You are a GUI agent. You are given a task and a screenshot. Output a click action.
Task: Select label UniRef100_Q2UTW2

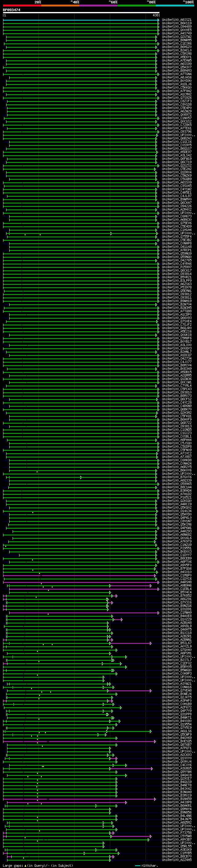click(x=177, y=37)
